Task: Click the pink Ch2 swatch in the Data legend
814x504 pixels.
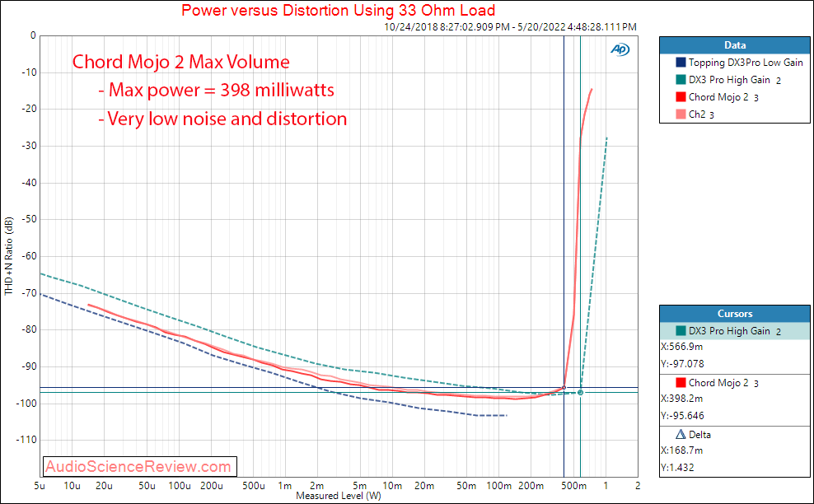Action: tap(681, 114)
